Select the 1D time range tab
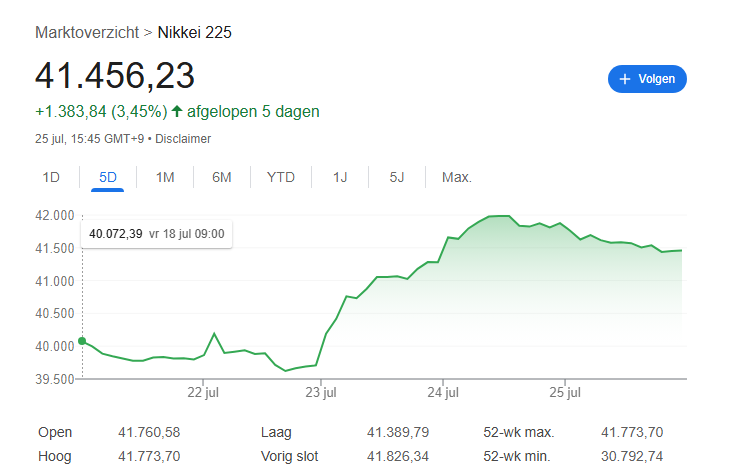Image resolution: width=730 pixels, height=474 pixels. (x=51, y=178)
